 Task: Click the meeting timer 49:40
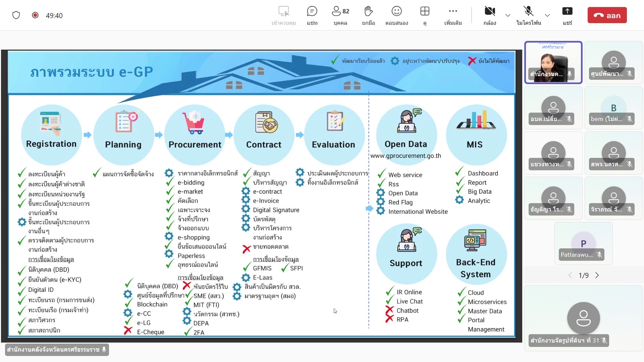coord(54,15)
